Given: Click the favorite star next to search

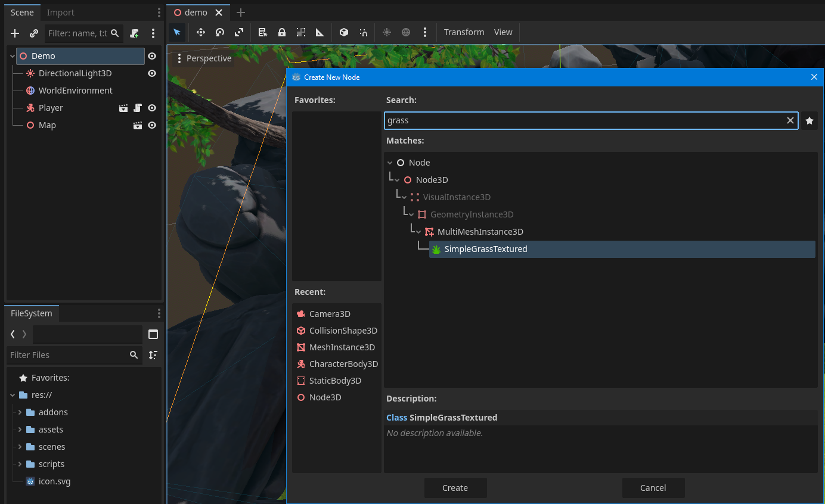Looking at the screenshot, I should click(809, 120).
